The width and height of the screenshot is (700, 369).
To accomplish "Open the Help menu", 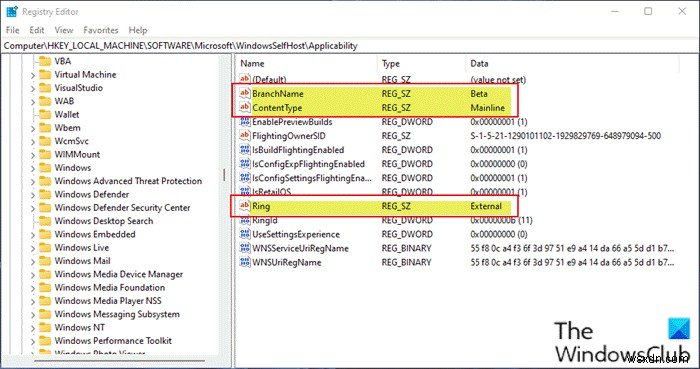I will pos(138,30).
